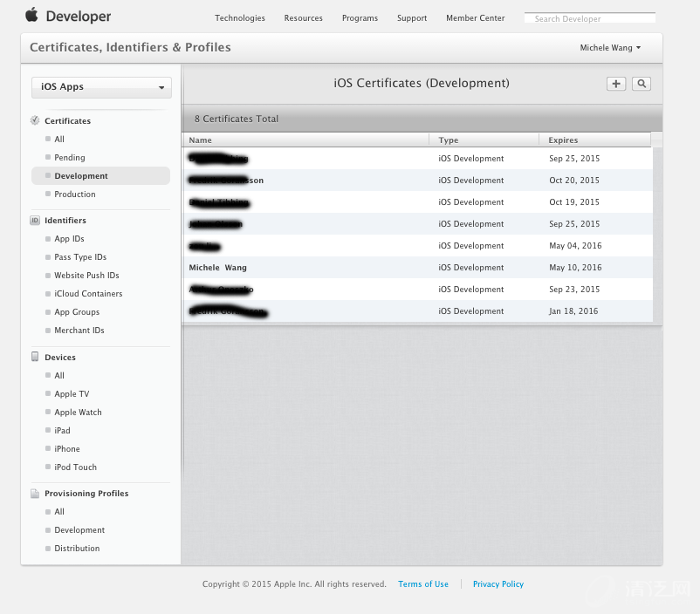Viewport: 700px width, 614px height.
Task: Expand the Michele Wang account menu
Action: [x=610, y=48]
